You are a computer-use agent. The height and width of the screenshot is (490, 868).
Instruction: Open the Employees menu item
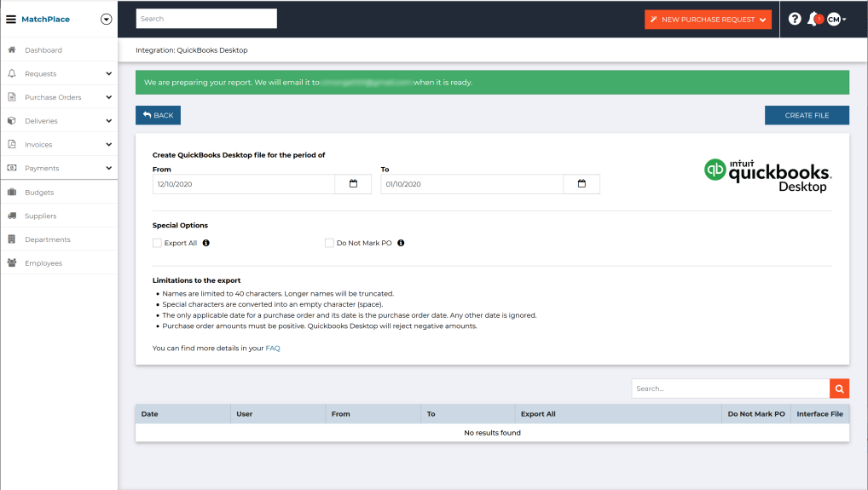pos(59,263)
